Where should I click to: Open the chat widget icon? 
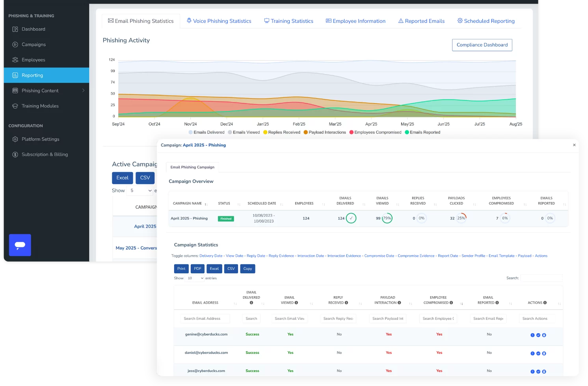20,245
